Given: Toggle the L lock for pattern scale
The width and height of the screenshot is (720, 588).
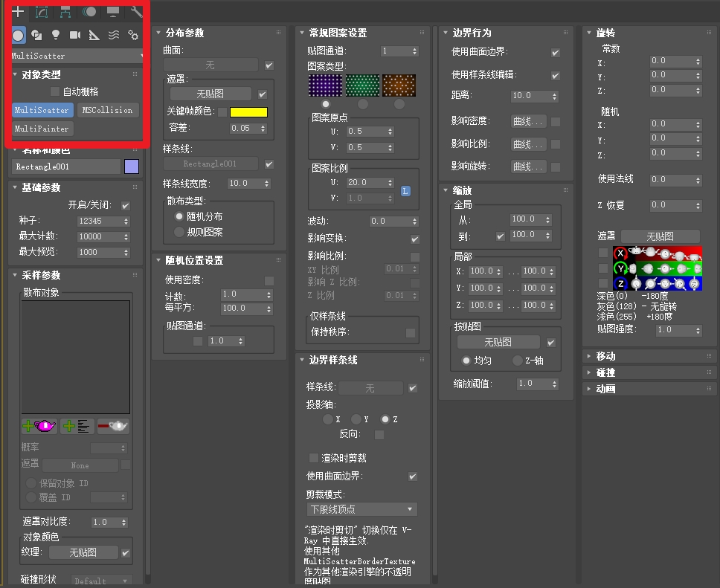Looking at the screenshot, I should click(405, 191).
